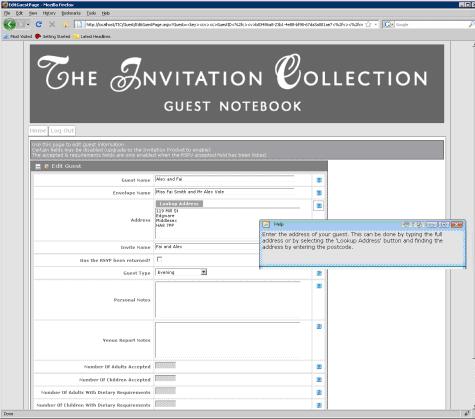This screenshot has width=475, height=419.
Task: Open the Bookmarks menu
Action: click(x=71, y=13)
